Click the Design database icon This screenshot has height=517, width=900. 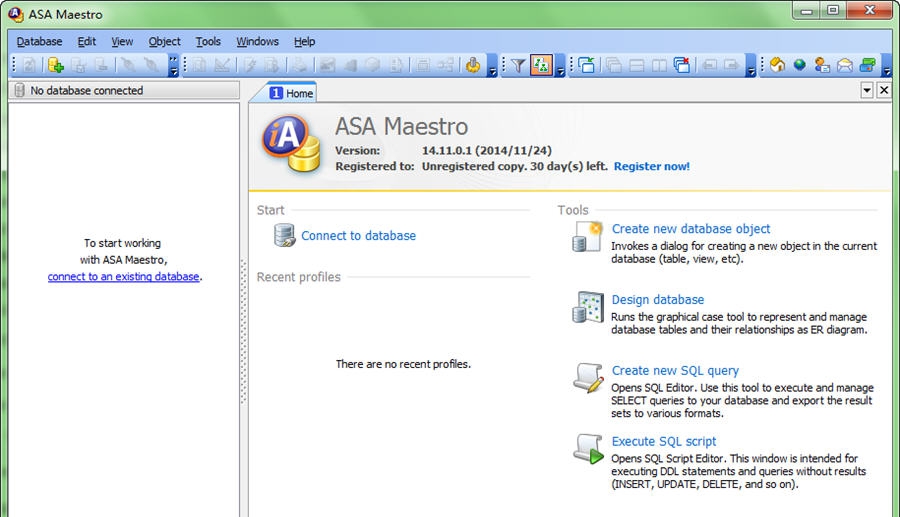coord(588,307)
